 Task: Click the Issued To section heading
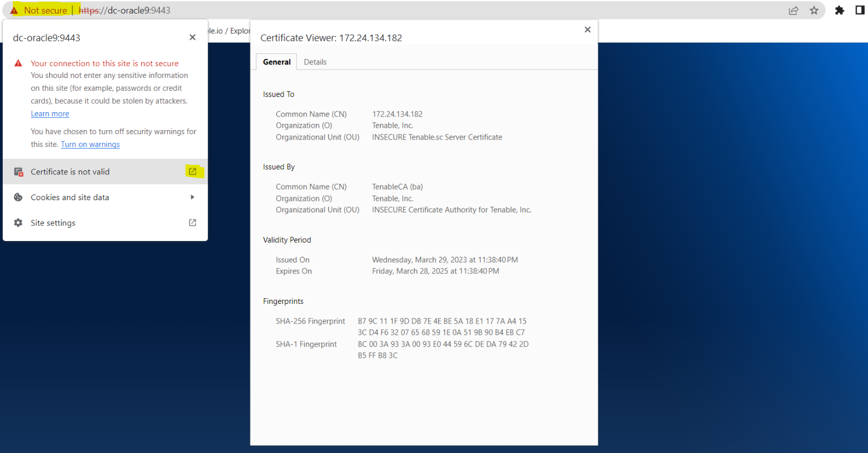pyautogui.click(x=279, y=94)
